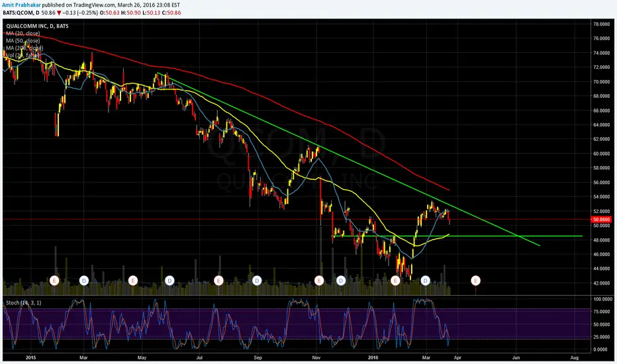Viewport: 617px width, 364px height.
Task: Click the 48.0000 price axis label
Action: [x=602, y=240]
